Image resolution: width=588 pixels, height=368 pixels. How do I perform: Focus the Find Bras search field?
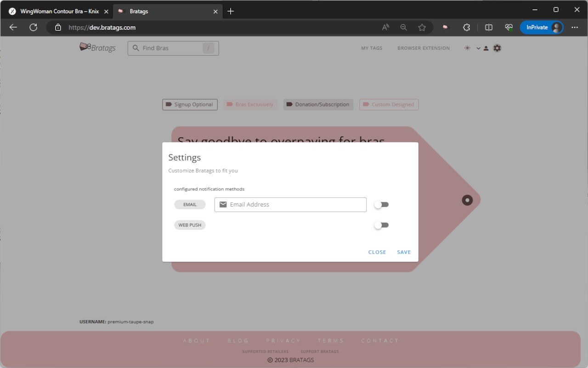coord(173,48)
